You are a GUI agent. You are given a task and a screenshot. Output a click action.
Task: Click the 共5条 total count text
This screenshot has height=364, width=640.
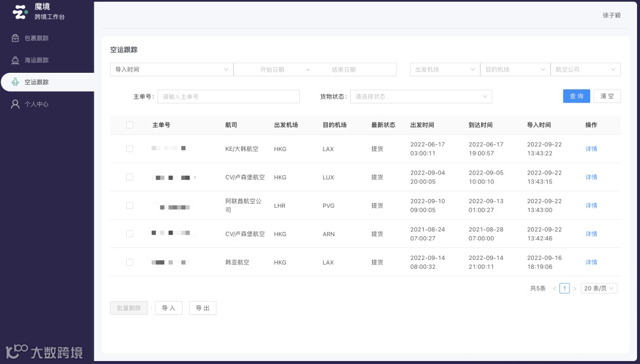pyautogui.click(x=537, y=288)
